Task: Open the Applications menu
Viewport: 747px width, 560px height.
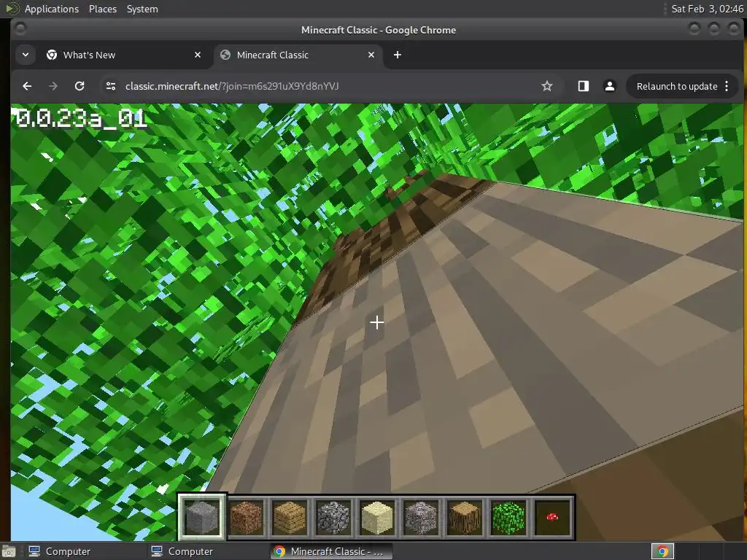Action: point(52,9)
